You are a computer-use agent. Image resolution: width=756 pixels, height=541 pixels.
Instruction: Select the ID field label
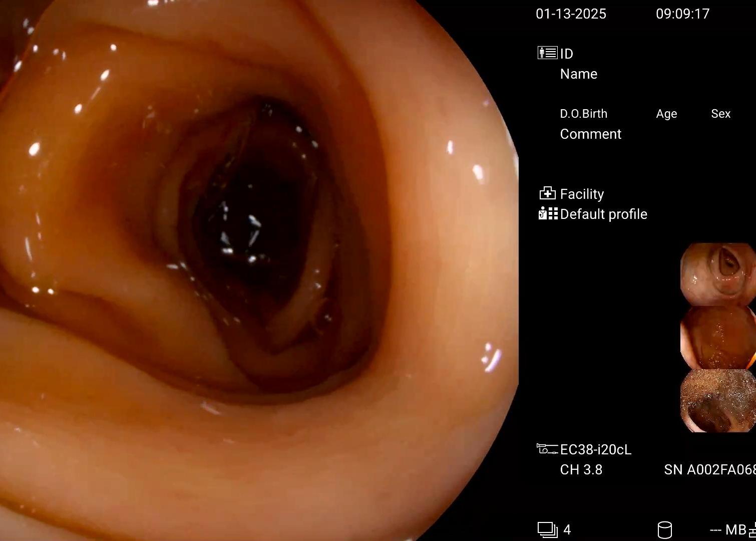click(566, 54)
